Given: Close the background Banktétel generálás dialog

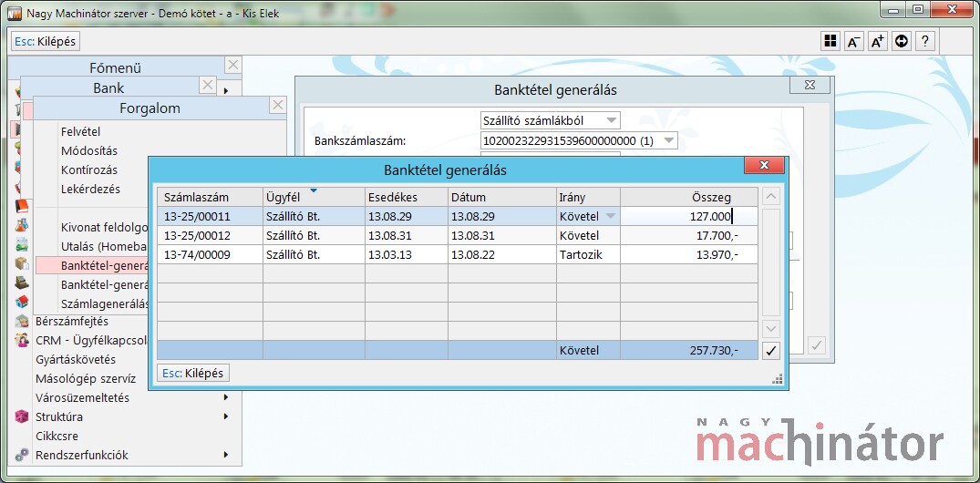Looking at the screenshot, I should [810, 85].
